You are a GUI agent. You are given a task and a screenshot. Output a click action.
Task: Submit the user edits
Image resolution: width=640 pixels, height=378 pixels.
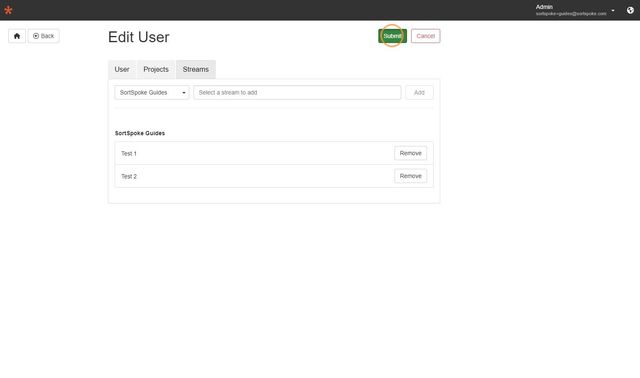[x=392, y=36]
